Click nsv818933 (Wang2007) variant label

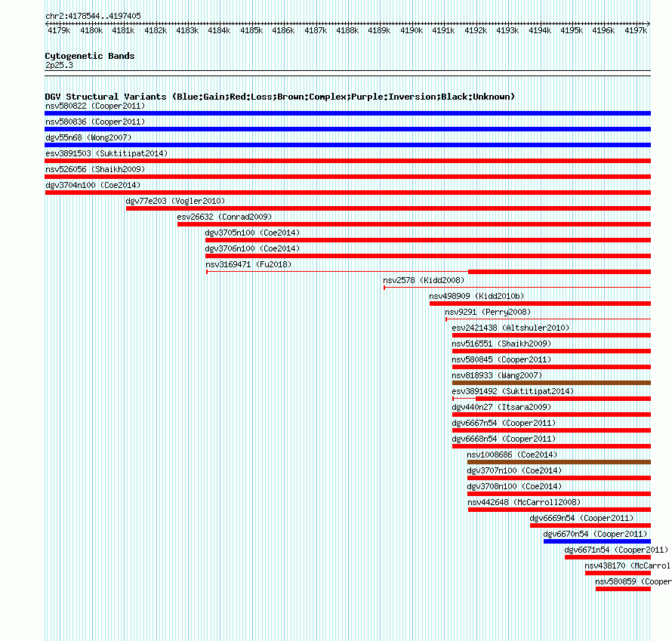pyautogui.click(x=497, y=375)
